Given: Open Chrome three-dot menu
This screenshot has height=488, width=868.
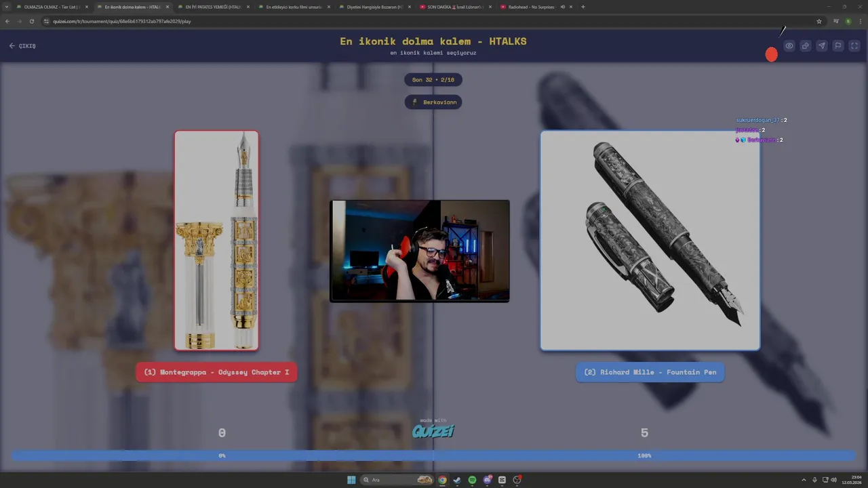Looking at the screenshot, I should [x=860, y=21].
